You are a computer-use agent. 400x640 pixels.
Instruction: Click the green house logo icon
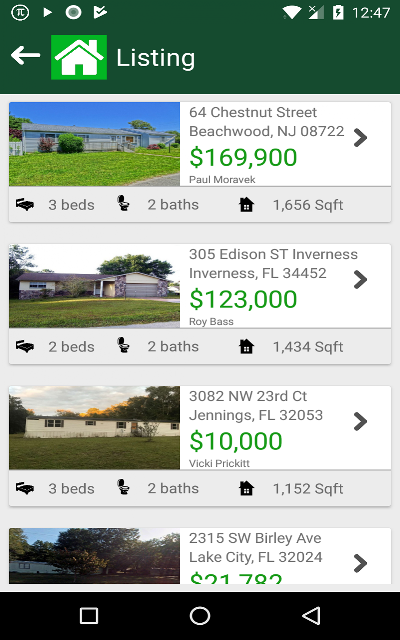tap(79, 57)
